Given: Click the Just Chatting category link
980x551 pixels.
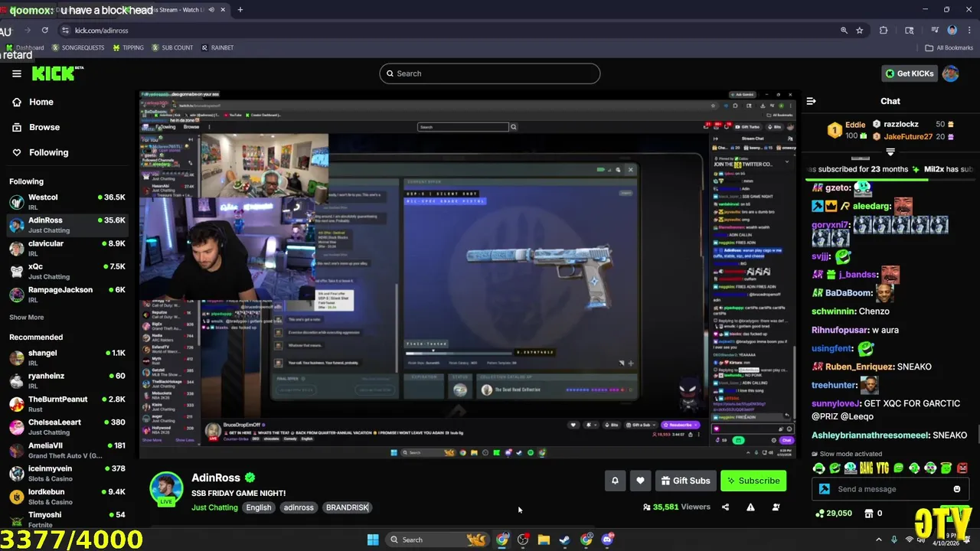Looking at the screenshot, I should [214, 507].
